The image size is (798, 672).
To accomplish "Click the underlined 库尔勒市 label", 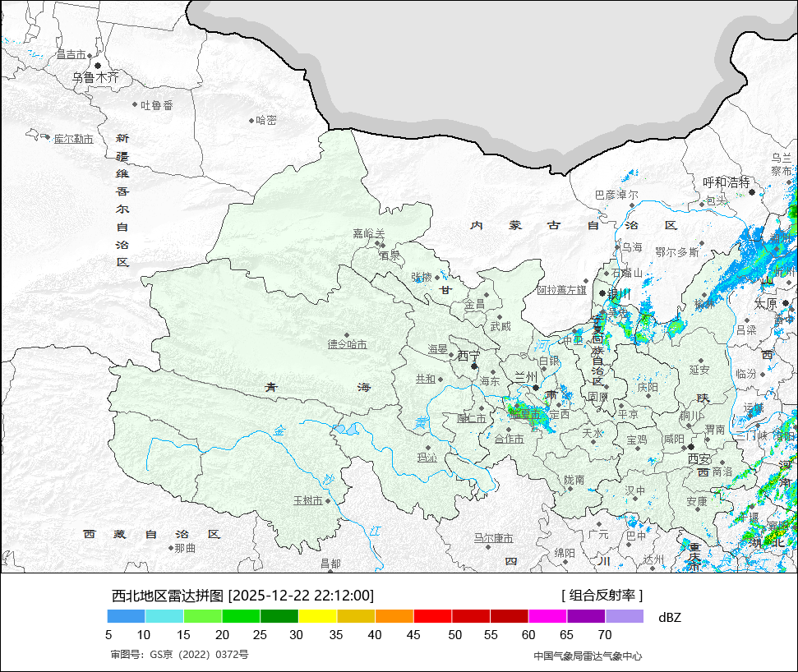I will [x=74, y=139].
